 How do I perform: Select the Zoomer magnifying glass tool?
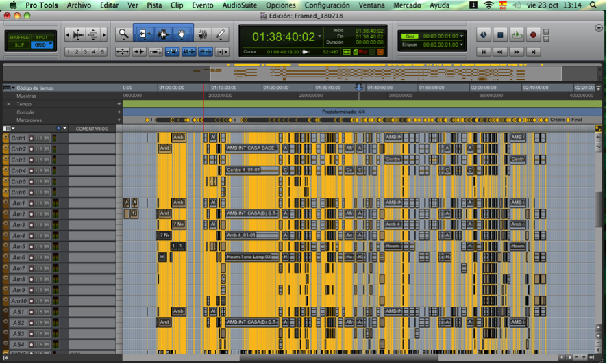coord(123,34)
